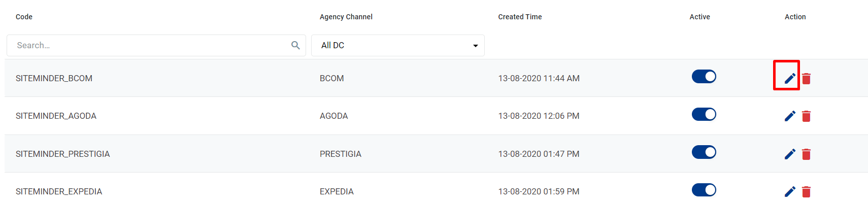Click the Created Time column header
The image size is (868, 201).
pyautogui.click(x=520, y=17)
